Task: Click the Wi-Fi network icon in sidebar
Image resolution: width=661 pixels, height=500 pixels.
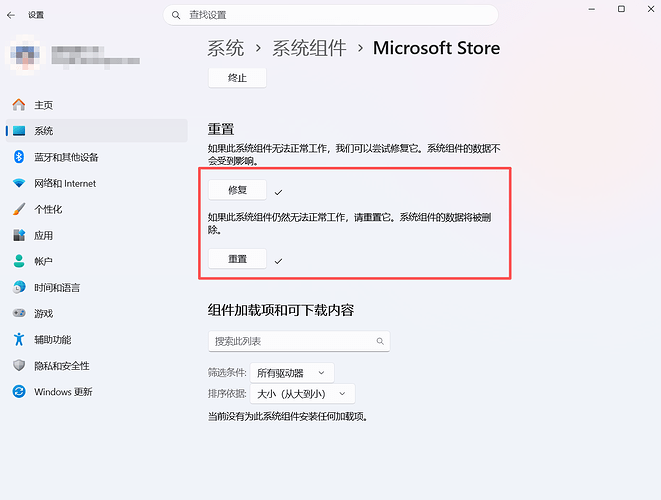Action: [19, 183]
